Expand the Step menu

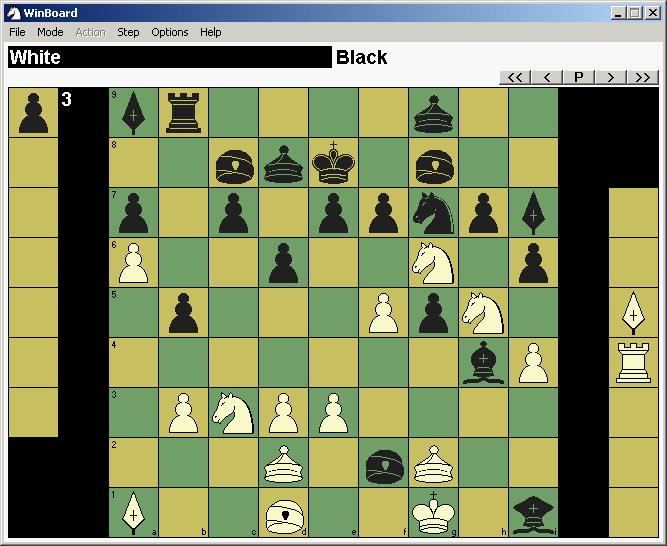(128, 32)
